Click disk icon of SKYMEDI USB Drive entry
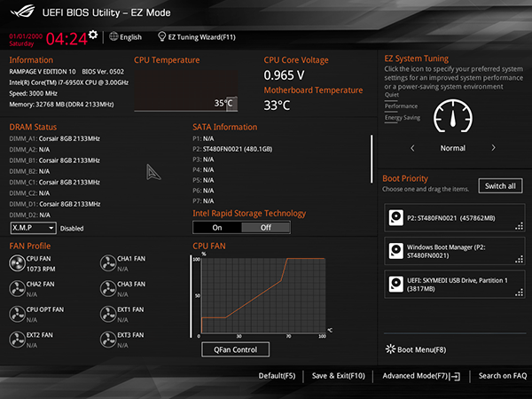This screenshot has width=532, height=399. (396, 284)
